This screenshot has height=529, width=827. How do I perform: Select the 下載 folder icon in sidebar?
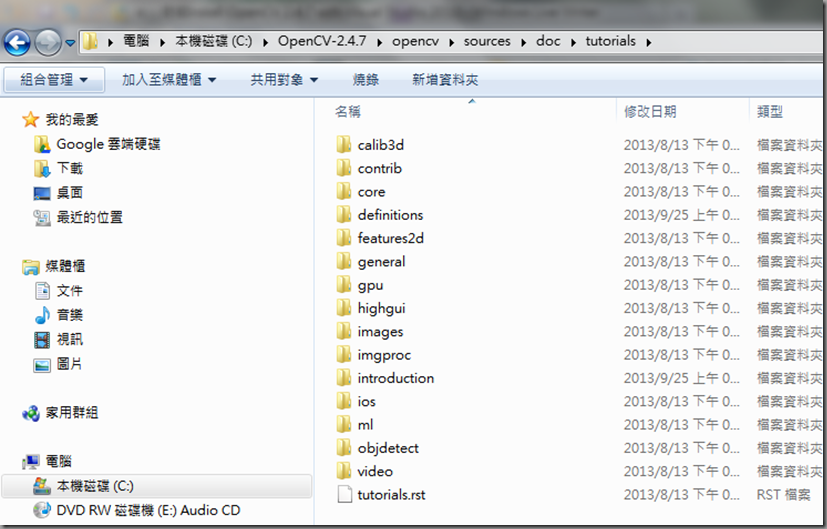(x=42, y=169)
